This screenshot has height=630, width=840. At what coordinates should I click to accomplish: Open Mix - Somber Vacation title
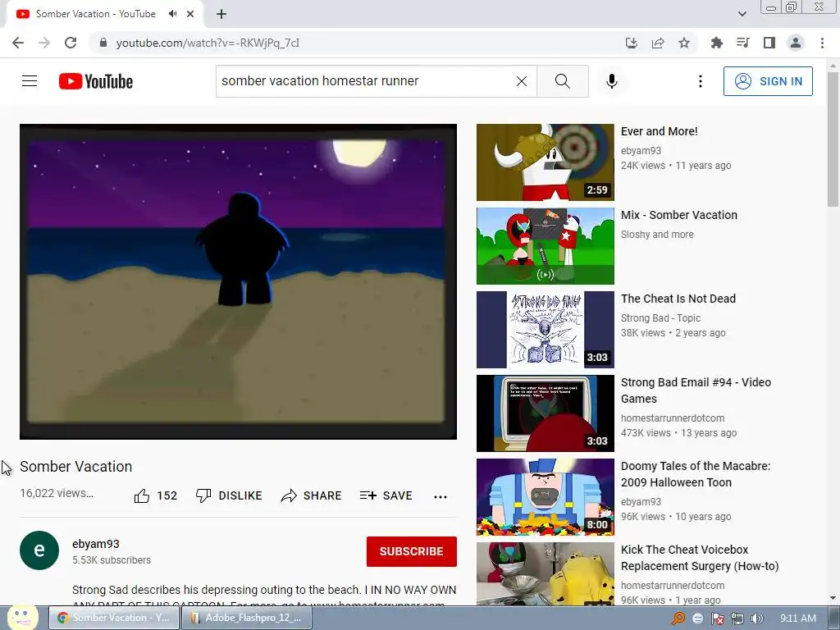(x=678, y=215)
